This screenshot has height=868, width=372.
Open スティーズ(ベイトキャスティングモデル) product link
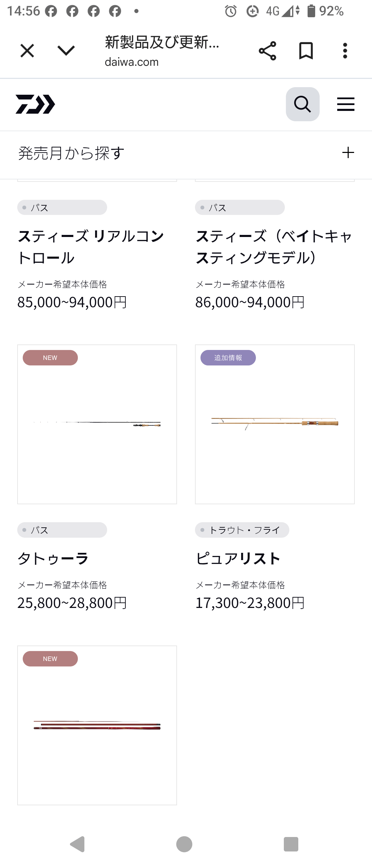[274, 247]
